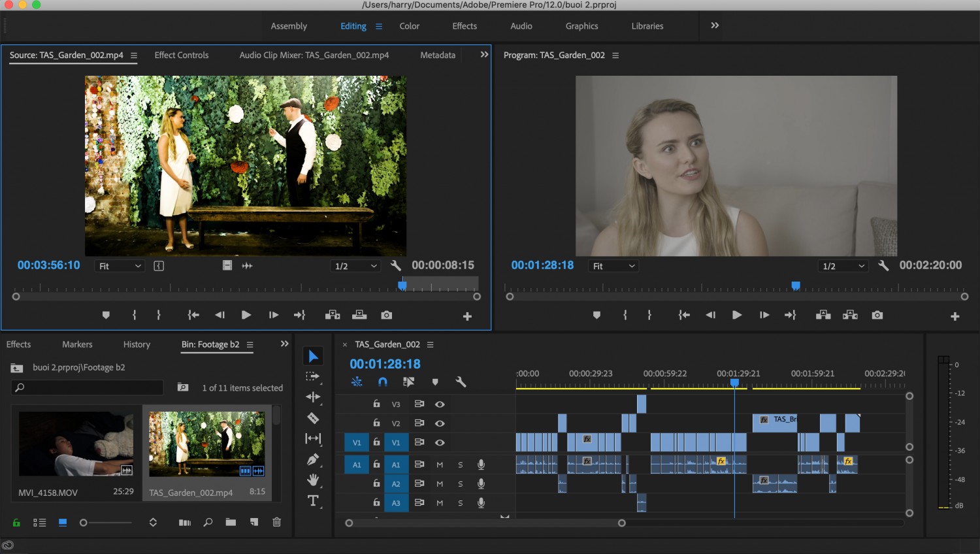Toggle Snap magnet in timeline
The width and height of the screenshot is (980, 554).
coord(383,382)
